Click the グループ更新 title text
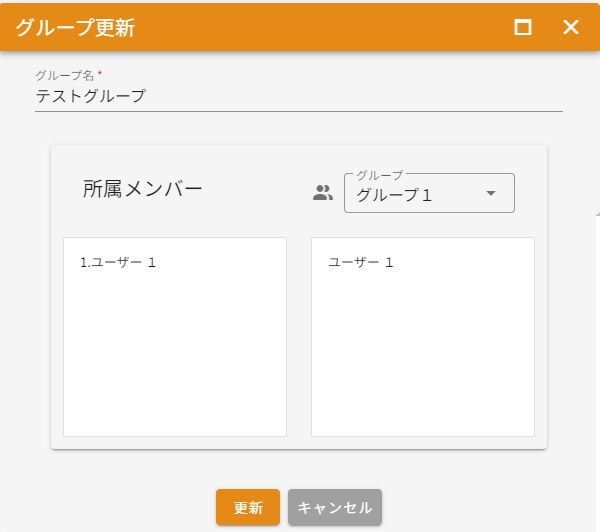600x532 pixels. tap(75, 28)
